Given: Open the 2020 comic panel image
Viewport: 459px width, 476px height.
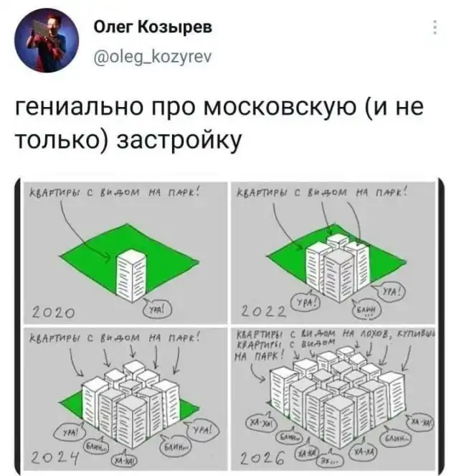Looking at the screenshot, I should click(126, 253).
